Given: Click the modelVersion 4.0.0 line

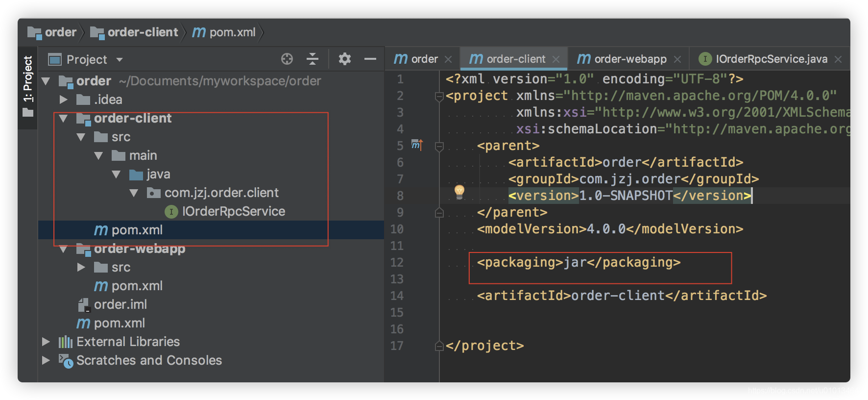Looking at the screenshot, I should click(610, 229).
